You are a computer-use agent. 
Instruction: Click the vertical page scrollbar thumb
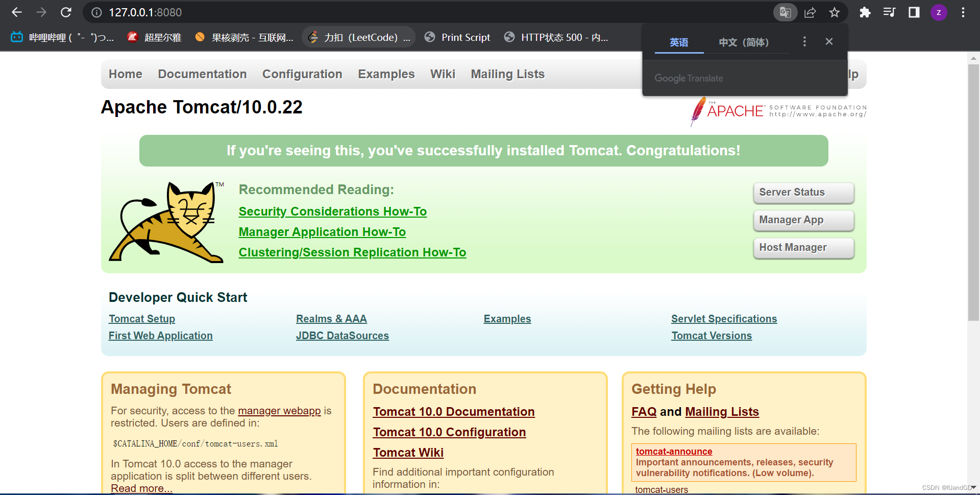tap(973, 193)
